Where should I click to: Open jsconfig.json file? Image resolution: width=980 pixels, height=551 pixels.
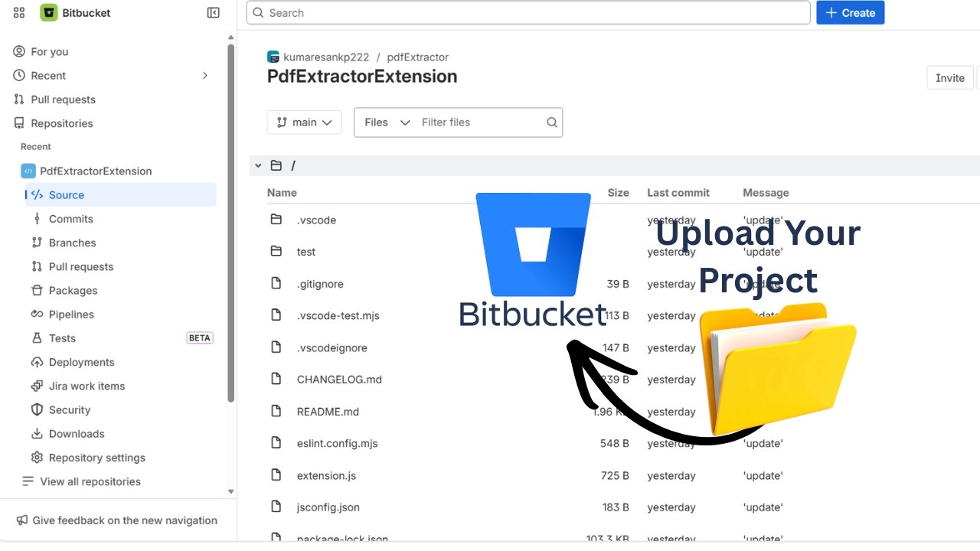pyautogui.click(x=328, y=507)
